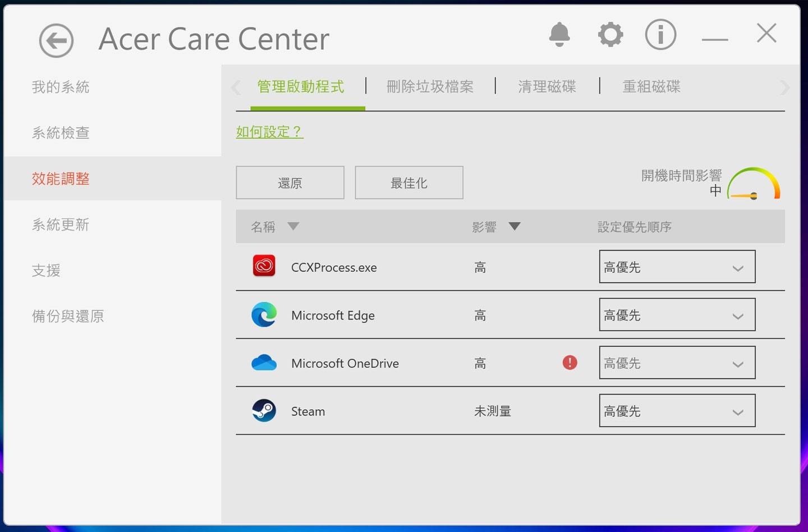Viewport: 808px width, 532px height.
Task: Open settings via gear icon
Action: click(x=610, y=35)
